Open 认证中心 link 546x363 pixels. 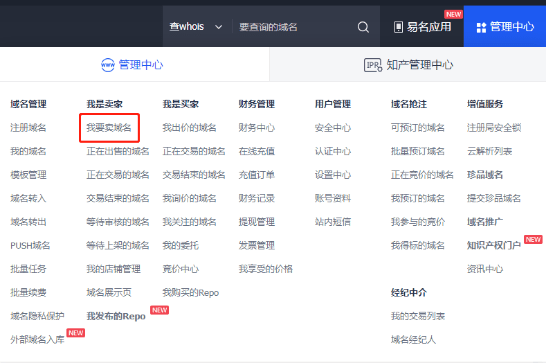point(333,151)
